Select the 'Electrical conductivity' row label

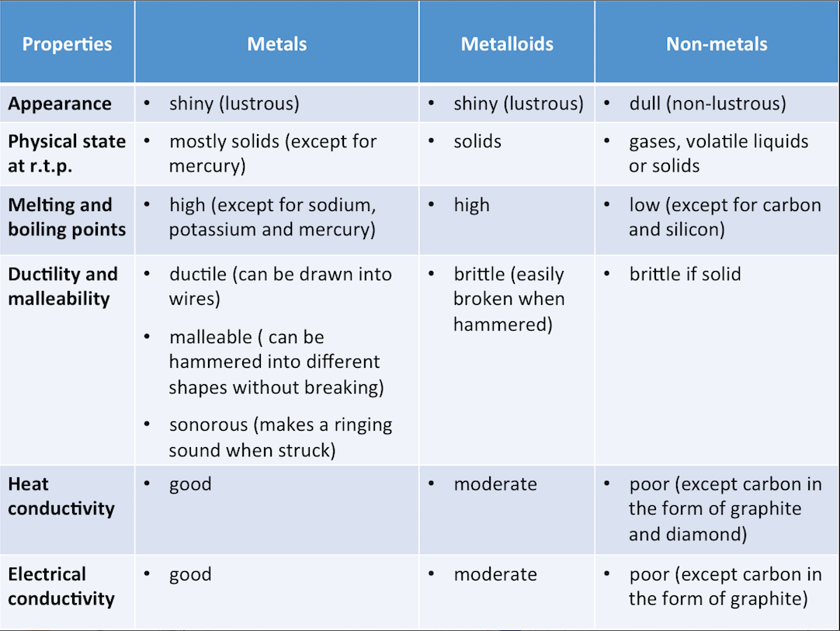[x=61, y=586]
